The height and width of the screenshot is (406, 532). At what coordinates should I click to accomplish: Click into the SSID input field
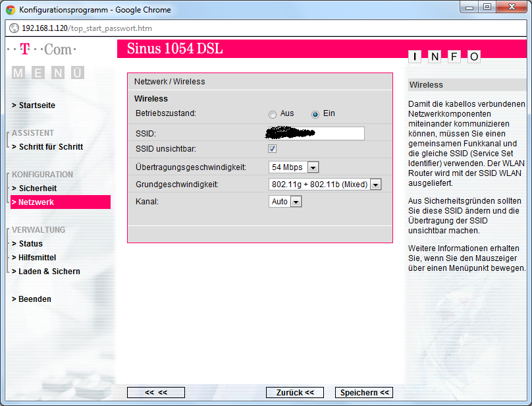[316, 134]
